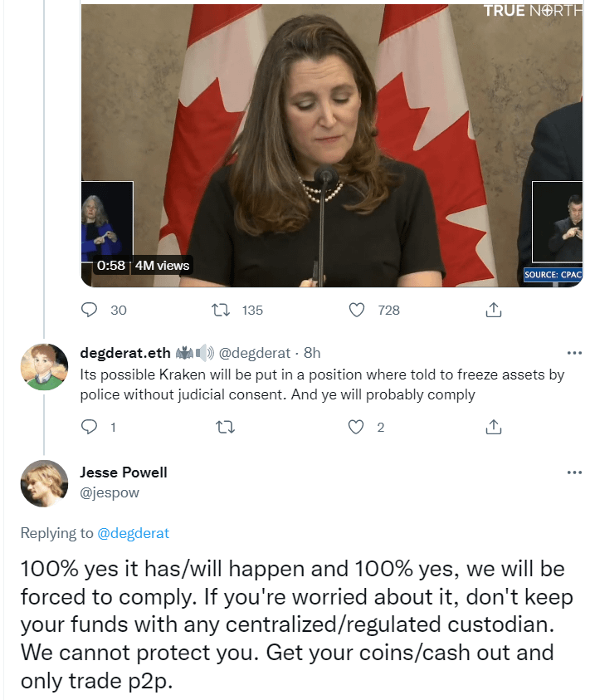Open Jesse Powell's profile picture
Screen dimensions: 590x700
[x=44, y=483]
